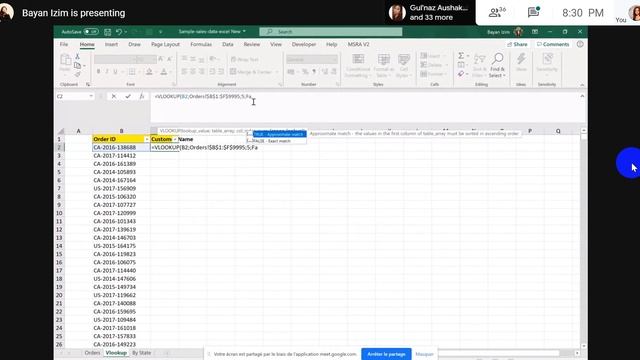
Task: Click the Increase Font Size icon
Action: (161, 60)
